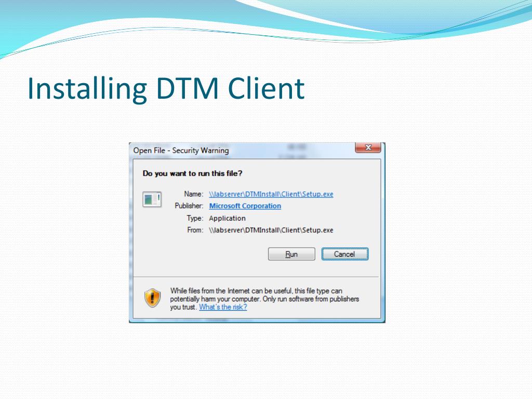Click the Internet files warning message text
Image resolution: width=532 pixels, height=399 pixels.
click(264, 299)
